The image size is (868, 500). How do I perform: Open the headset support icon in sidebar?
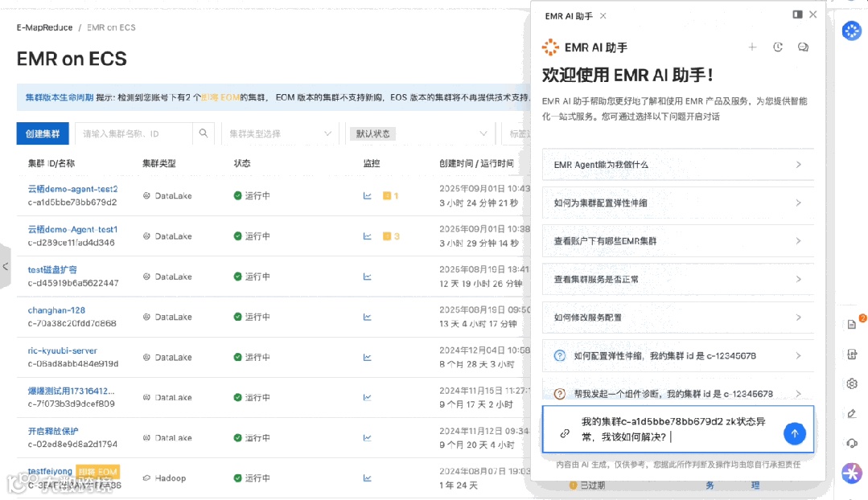[852, 443]
